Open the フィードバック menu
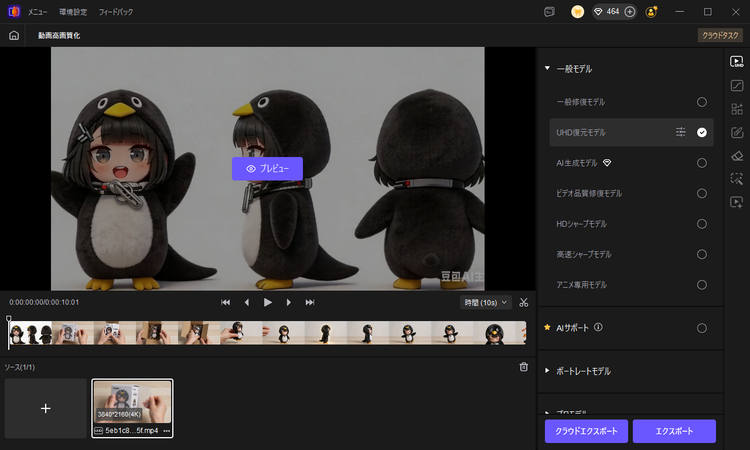This screenshot has height=450, width=750. click(x=116, y=12)
